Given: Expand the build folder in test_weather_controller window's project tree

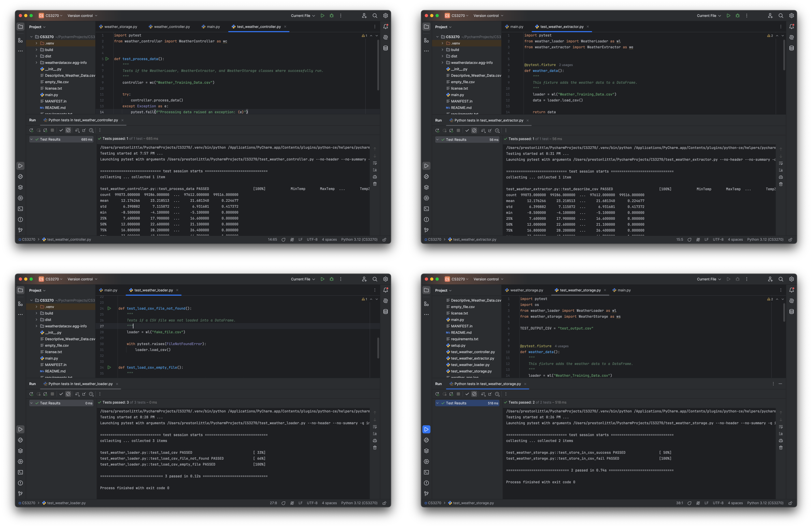Looking at the screenshot, I should point(37,50).
